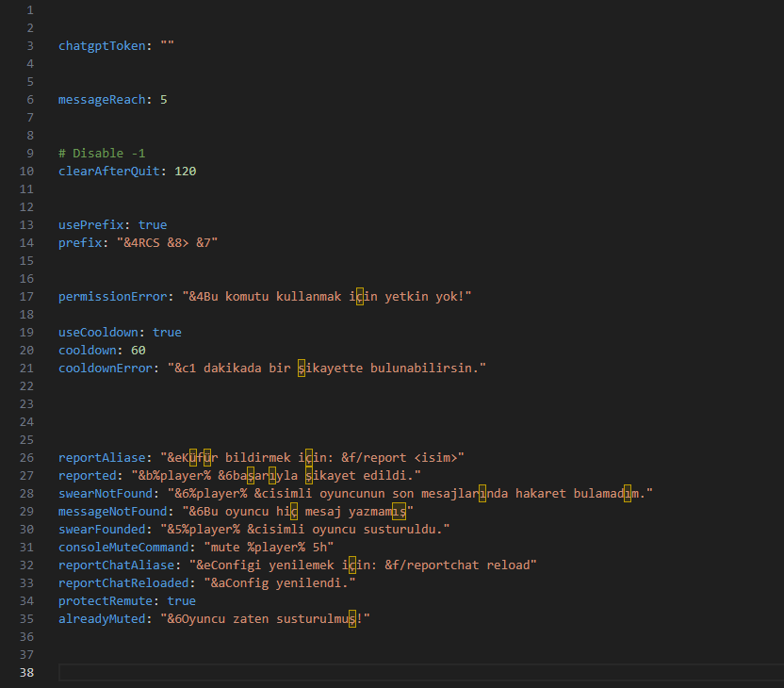Click the value 120 on line 10

point(186,171)
